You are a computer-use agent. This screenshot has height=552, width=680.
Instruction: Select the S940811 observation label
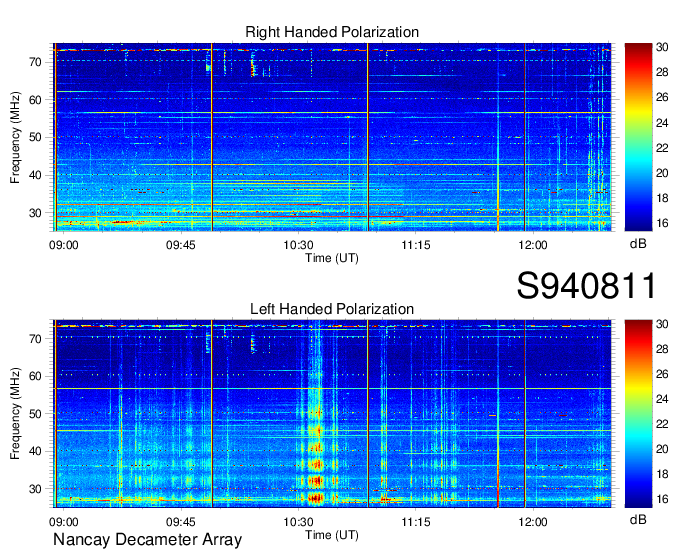[x=586, y=285]
